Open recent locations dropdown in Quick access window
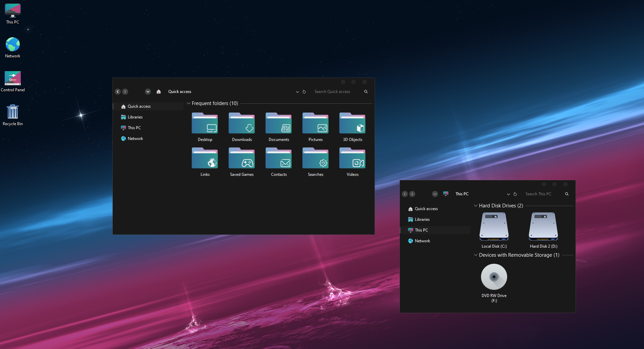 pyautogui.click(x=148, y=92)
